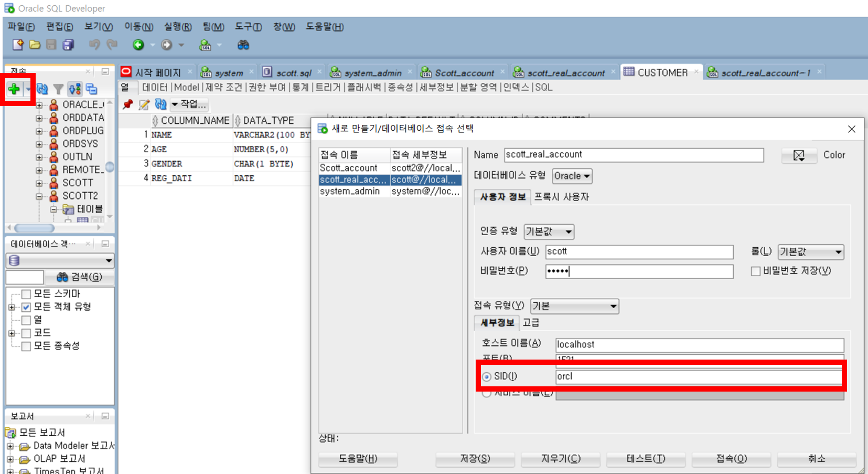
Task: Click the 저장 save button
Action: (x=475, y=459)
